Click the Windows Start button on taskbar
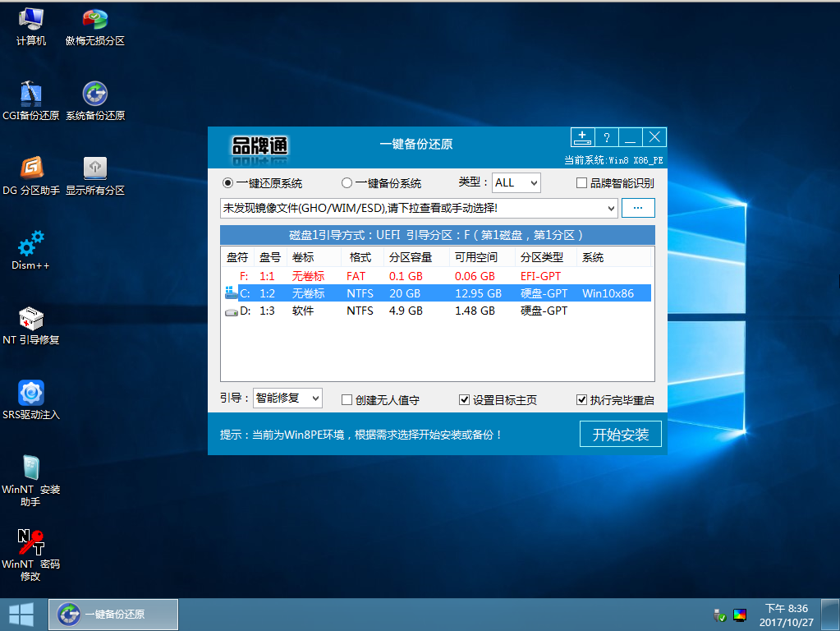840x631 pixels. (x=21, y=615)
